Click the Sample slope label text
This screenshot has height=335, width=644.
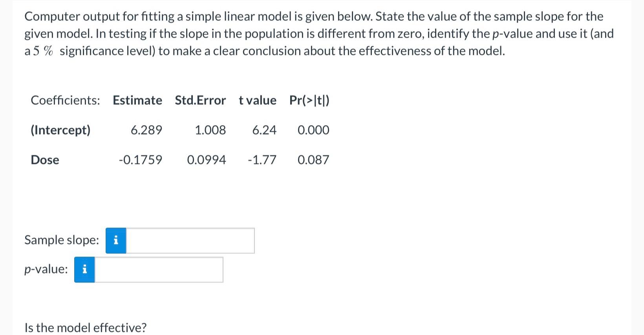[x=61, y=240]
